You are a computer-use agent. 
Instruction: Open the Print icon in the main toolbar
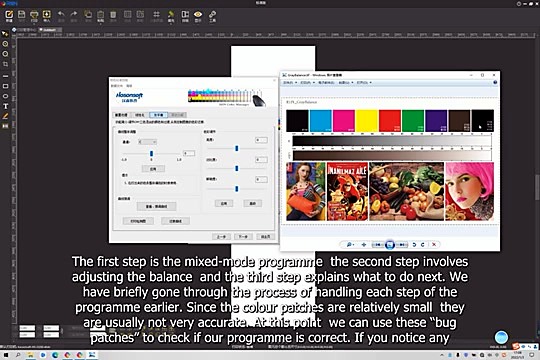pos(34,15)
